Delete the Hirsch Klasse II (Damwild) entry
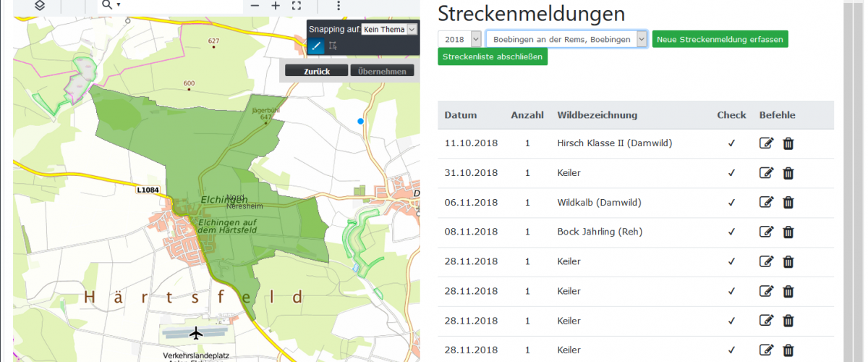This screenshot has width=868, height=362. (x=788, y=143)
